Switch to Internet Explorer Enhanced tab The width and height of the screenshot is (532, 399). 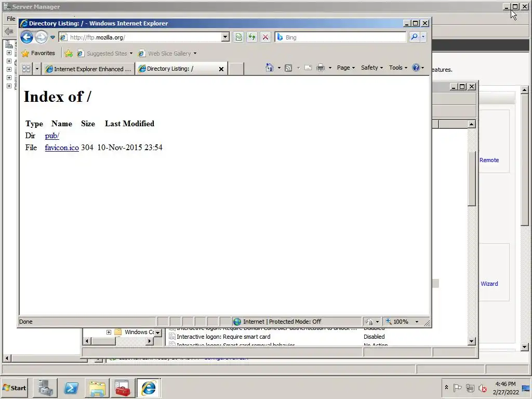coord(89,69)
